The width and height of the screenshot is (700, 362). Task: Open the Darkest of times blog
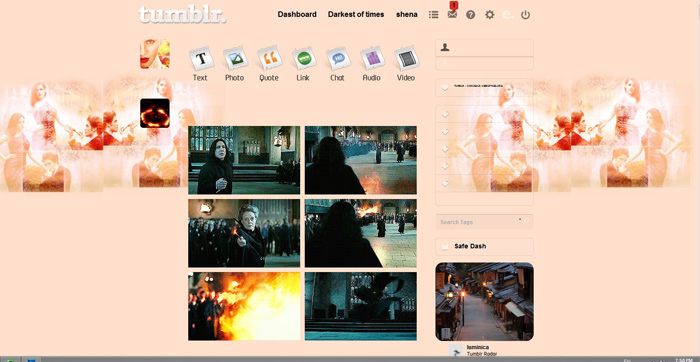click(x=356, y=14)
